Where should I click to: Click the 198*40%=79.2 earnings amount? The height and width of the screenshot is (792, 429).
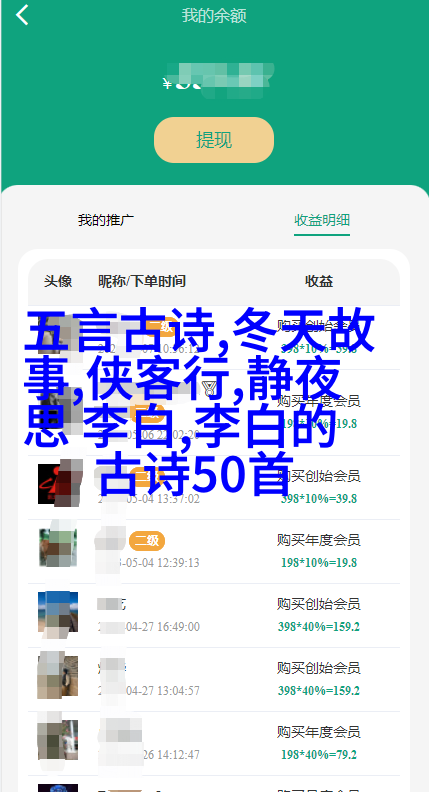pyautogui.click(x=319, y=755)
